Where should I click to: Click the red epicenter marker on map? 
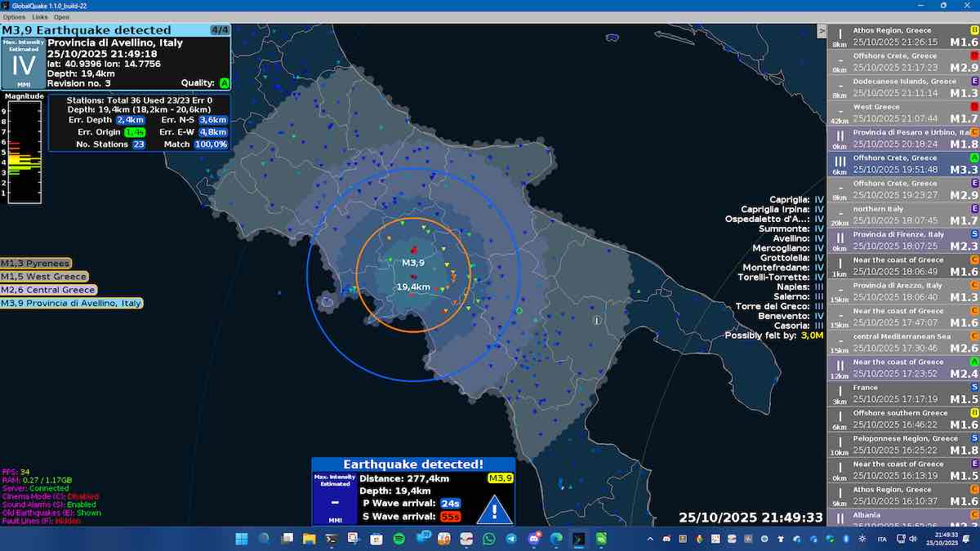(x=413, y=249)
